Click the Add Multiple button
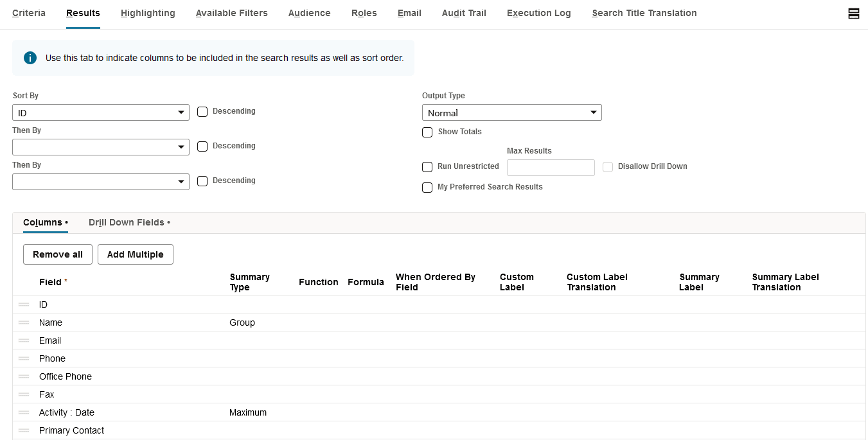Screen dimensions: 868x440 [135, 254]
